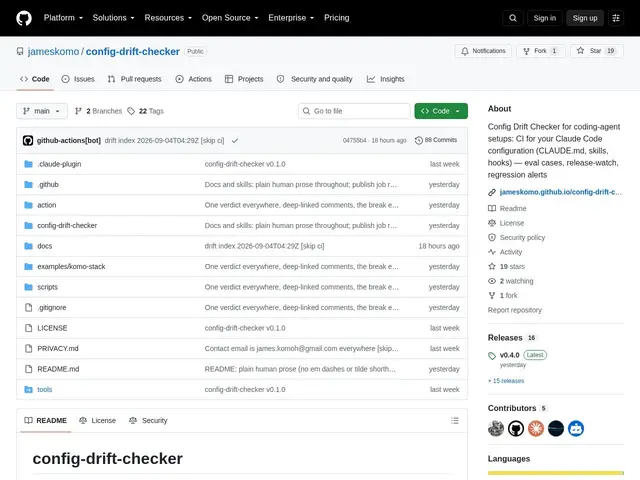Expand the Platform menu
640x480 pixels.
(x=63, y=18)
